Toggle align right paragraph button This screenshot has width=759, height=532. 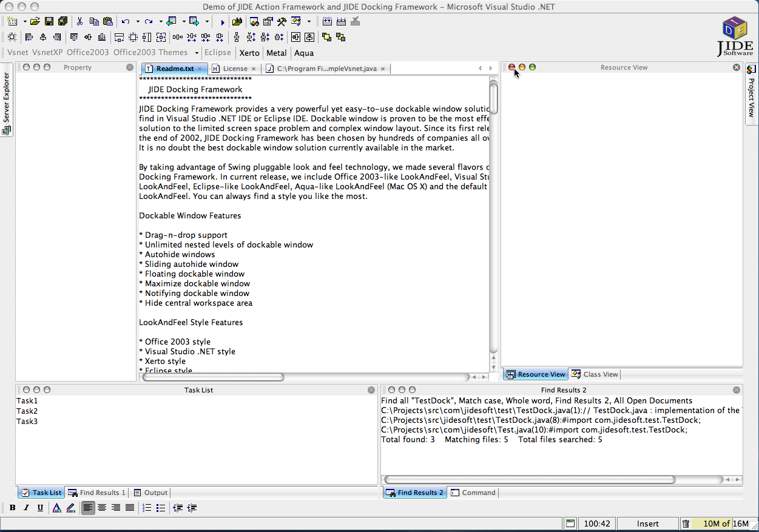[116, 508]
